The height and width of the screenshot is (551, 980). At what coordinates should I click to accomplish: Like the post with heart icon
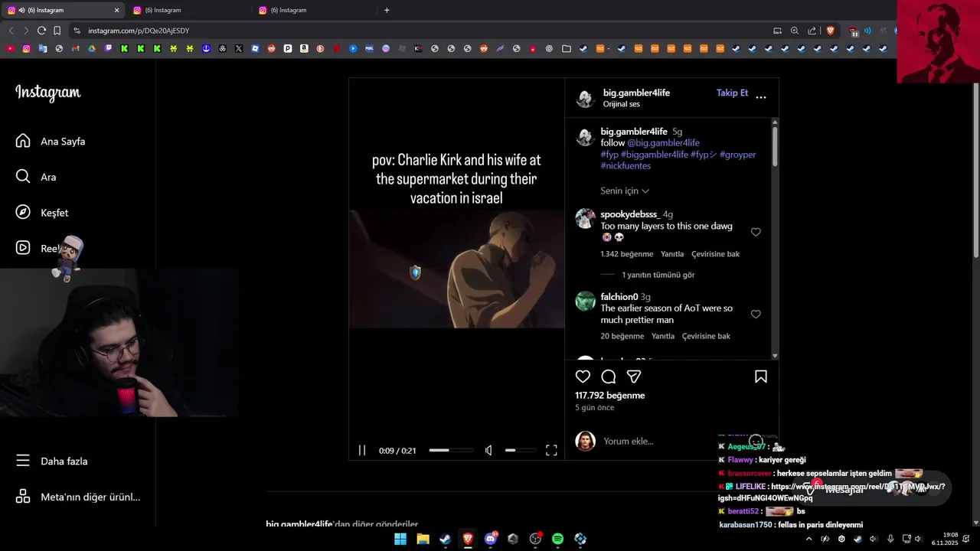[583, 377]
